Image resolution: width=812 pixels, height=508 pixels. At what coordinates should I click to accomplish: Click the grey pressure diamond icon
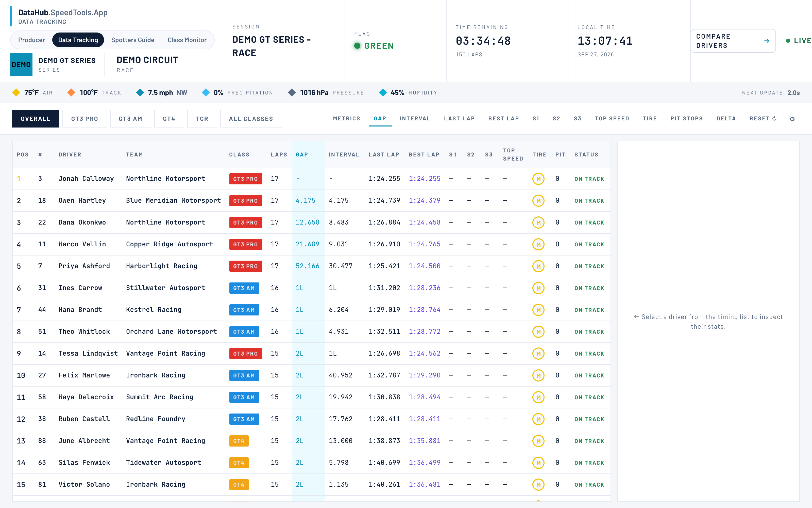292,92
